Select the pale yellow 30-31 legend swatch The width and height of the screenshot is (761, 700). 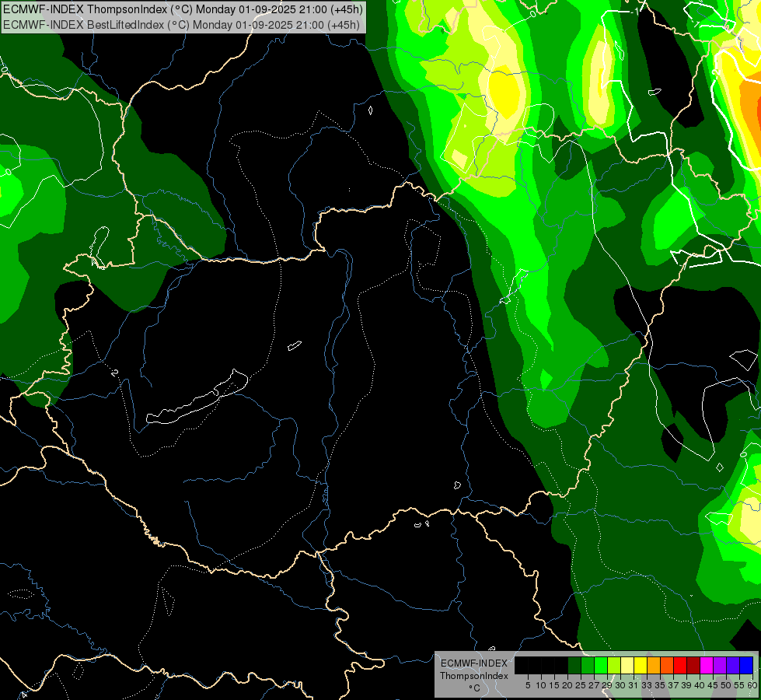click(627, 665)
